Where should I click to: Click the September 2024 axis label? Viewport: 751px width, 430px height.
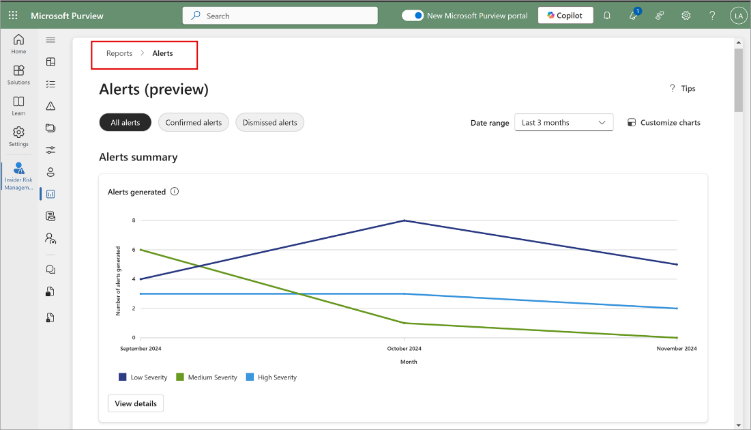pos(141,349)
